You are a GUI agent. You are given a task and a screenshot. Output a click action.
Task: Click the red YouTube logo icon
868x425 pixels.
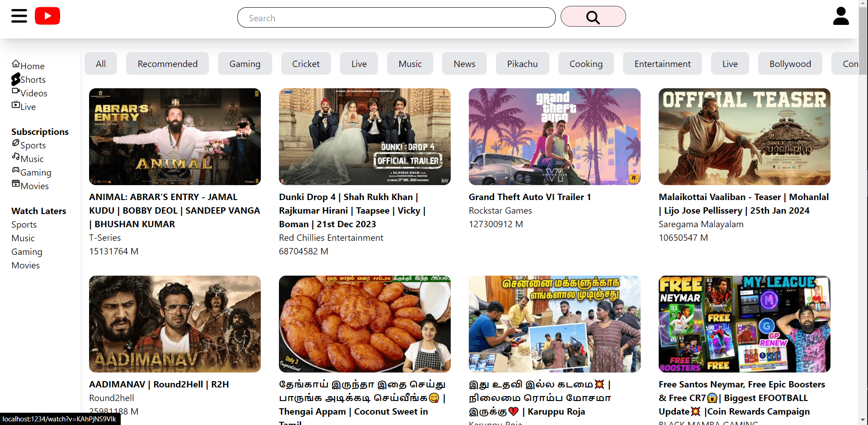click(47, 16)
